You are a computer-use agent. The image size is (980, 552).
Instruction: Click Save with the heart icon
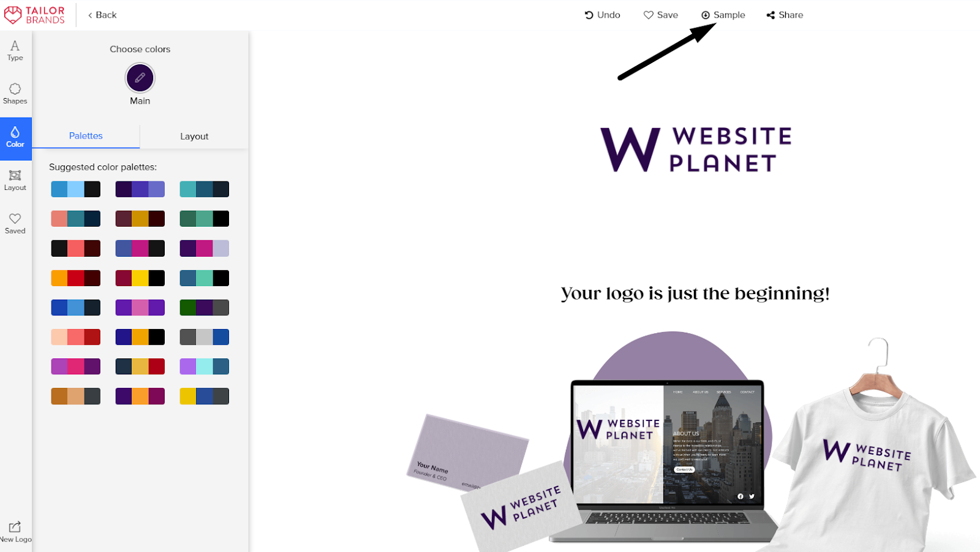pos(660,15)
